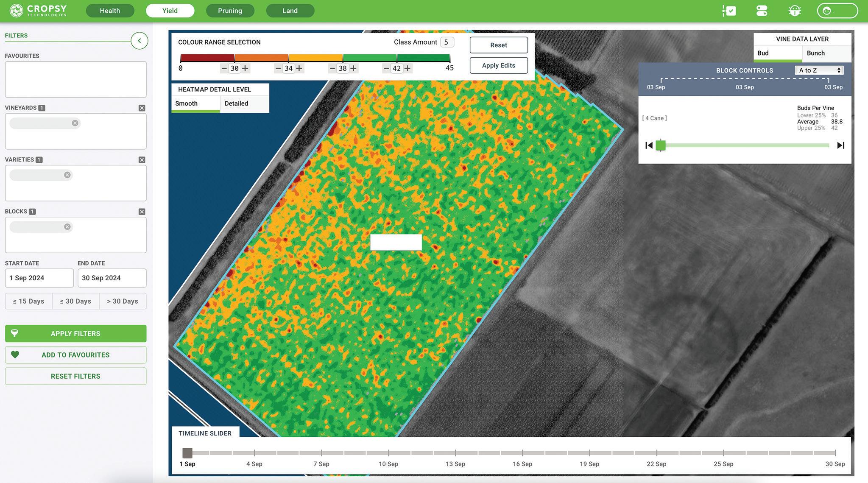Collapse the Filters panel chevron

139,41
